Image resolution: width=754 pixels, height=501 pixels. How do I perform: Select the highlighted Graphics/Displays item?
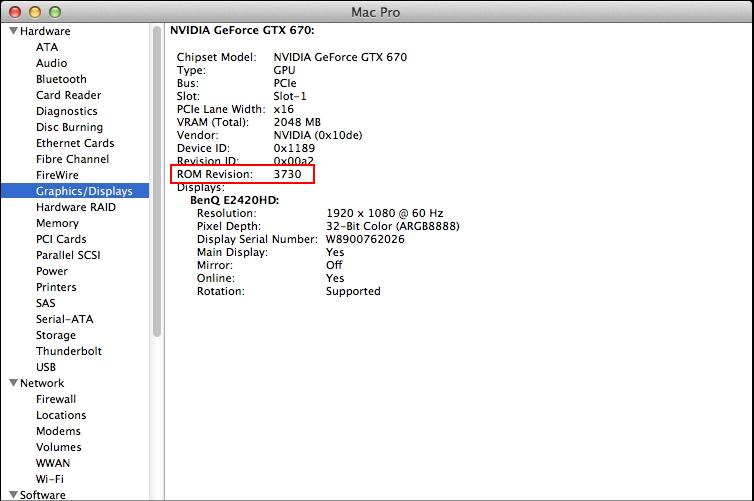click(x=75, y=191)
